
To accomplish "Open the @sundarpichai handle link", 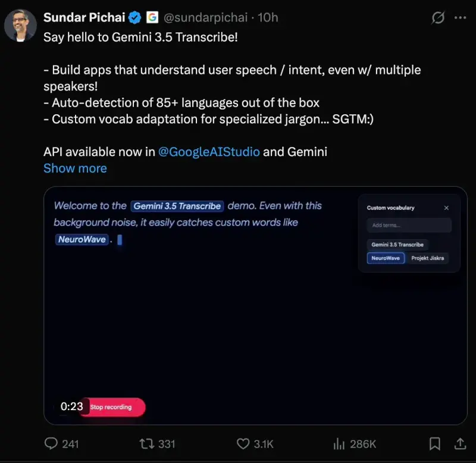I will [205, 18].
